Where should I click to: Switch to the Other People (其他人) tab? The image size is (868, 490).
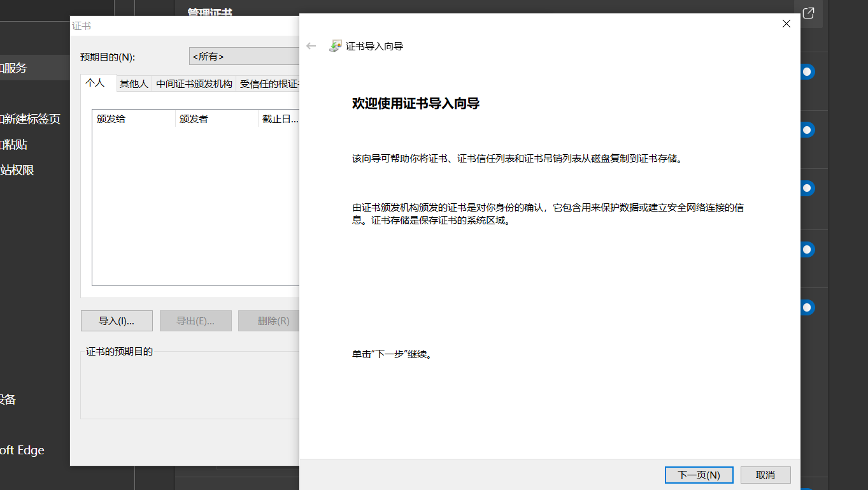[134, 83]
